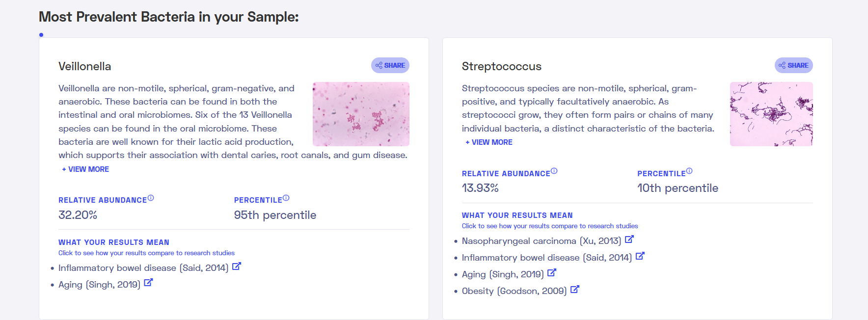Open Nasopharyngeal carcinoma (Xu, 2013) link text
Viewport: 868px width, 320px height.
click(542, 241)
